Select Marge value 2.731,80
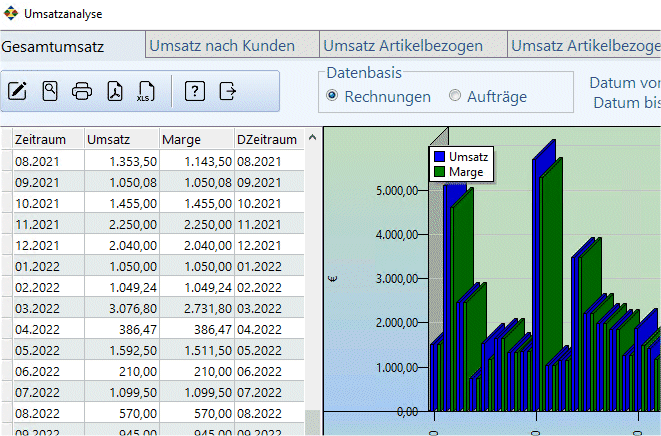Viewport: 661px width, 436px height. [197, 308]
